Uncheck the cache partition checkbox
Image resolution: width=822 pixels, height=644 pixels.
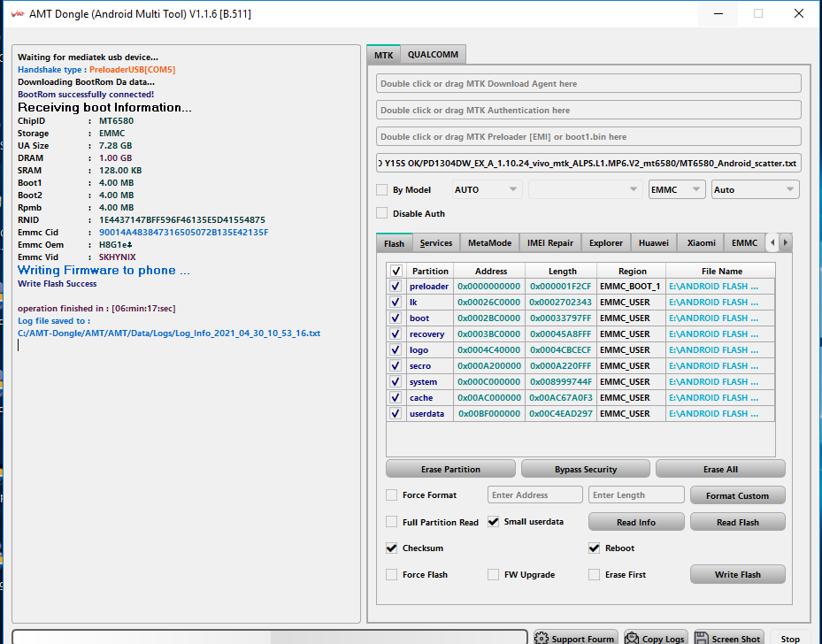tap(396, 398)
